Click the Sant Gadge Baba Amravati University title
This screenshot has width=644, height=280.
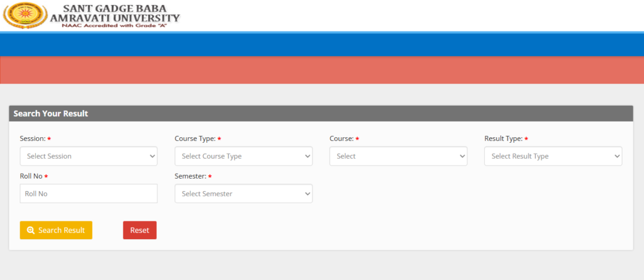point(119,13)
